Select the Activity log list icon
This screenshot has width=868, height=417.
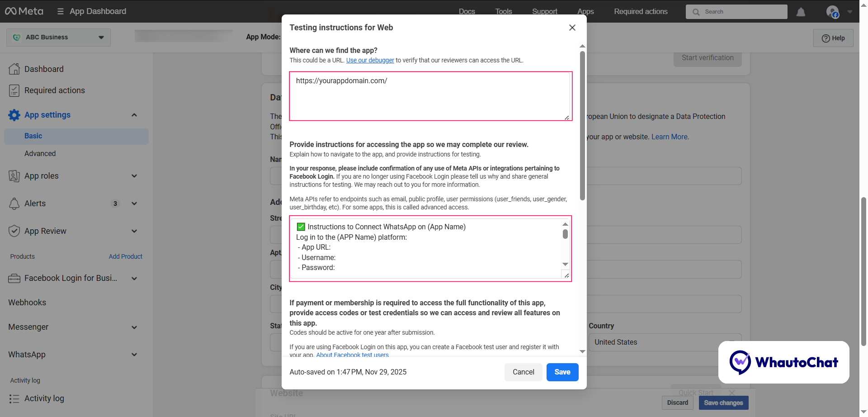(x=14, y=398)
